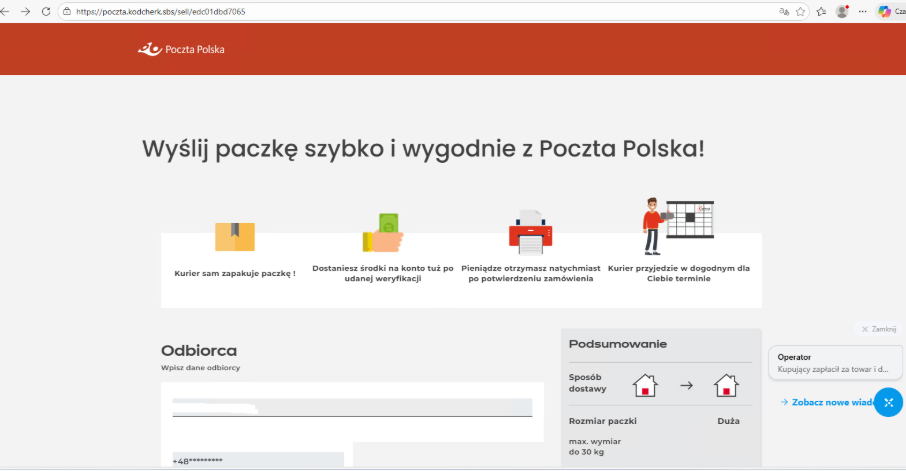The height and width of the screenshot is (471, 906).
Task: Click the +48 phone number field
Action: [257, 460]
